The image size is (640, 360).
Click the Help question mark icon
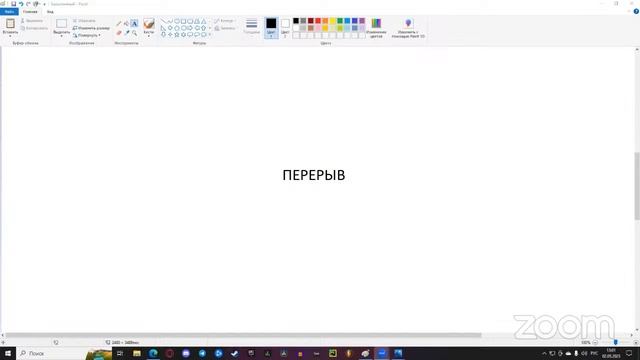coord(636,11)
